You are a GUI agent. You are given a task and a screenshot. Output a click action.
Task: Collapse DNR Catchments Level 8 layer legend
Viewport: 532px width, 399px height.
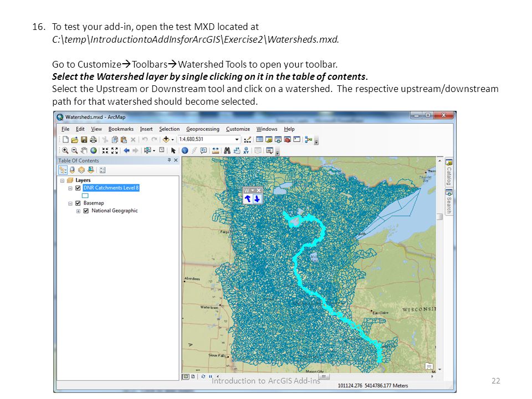point(70,188)
